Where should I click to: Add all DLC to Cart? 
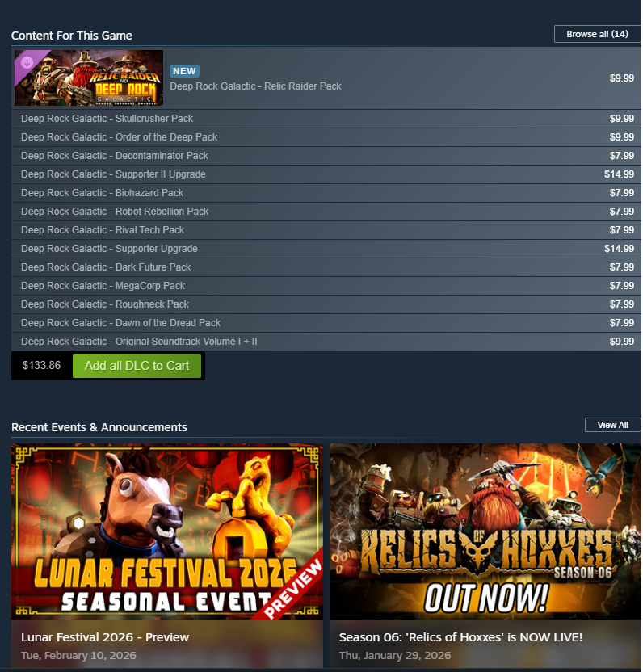click(x=137, y=366)
